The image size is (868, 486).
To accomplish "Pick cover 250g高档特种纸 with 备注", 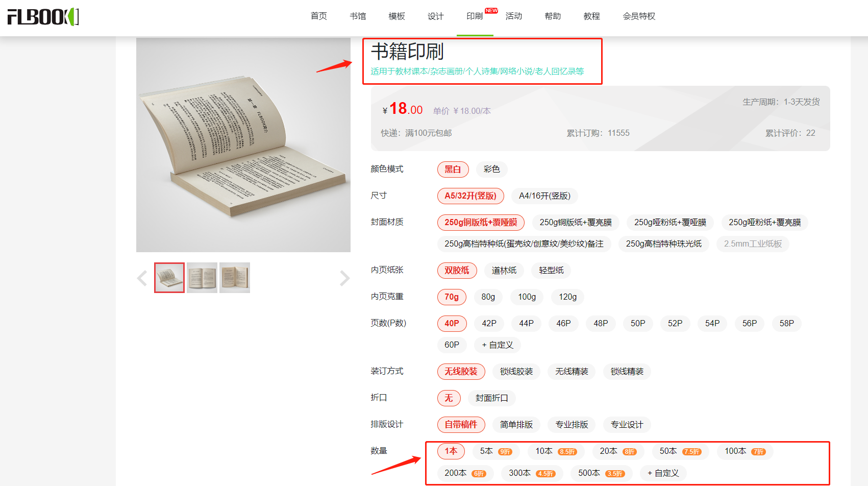I will [524, 244].
